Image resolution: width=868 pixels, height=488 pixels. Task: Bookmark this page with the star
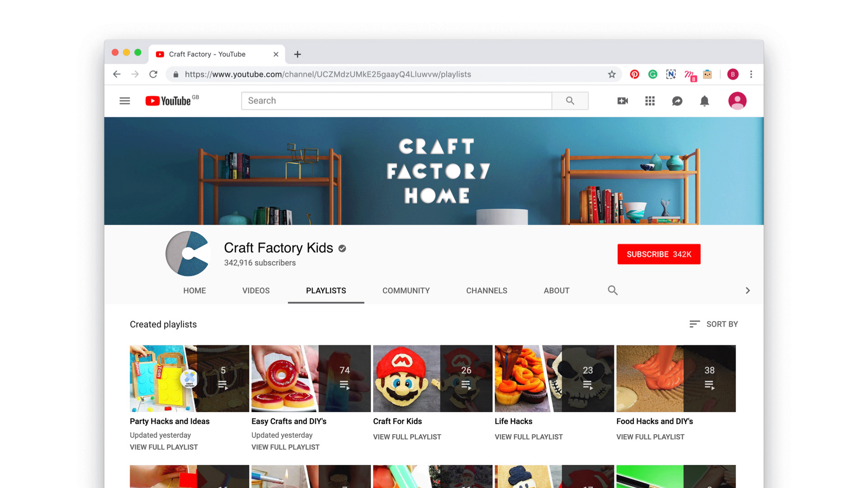pos(612,74)
